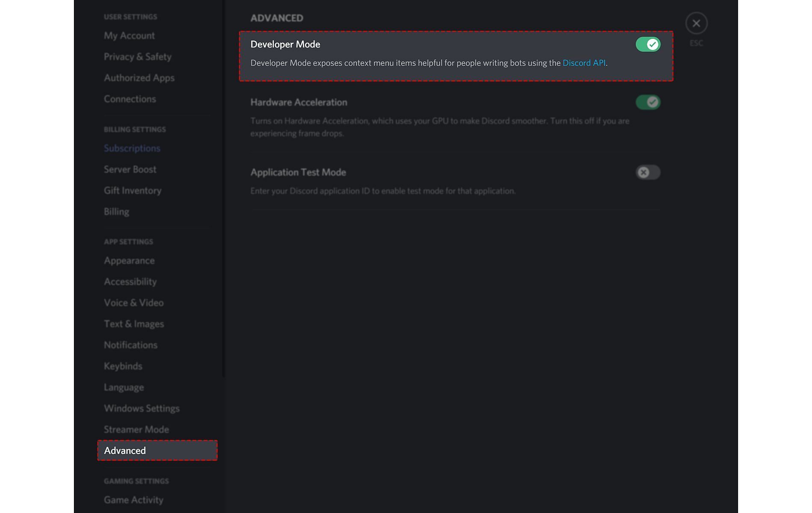Screen dimensions: 812x513
Task: Select the Server Boost entry
Action: (x=130, y=170)
